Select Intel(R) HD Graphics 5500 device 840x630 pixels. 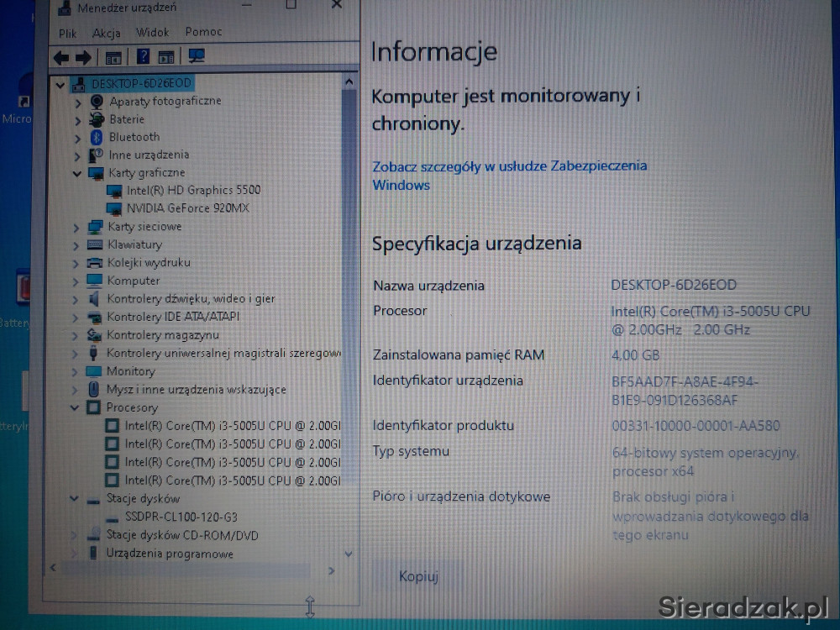click(193, 190)
